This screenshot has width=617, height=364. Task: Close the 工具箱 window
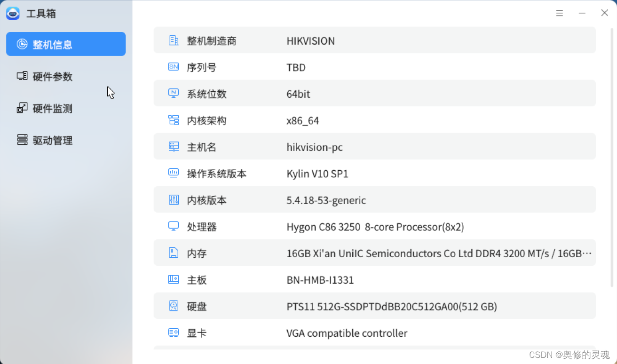click(605, 13)
